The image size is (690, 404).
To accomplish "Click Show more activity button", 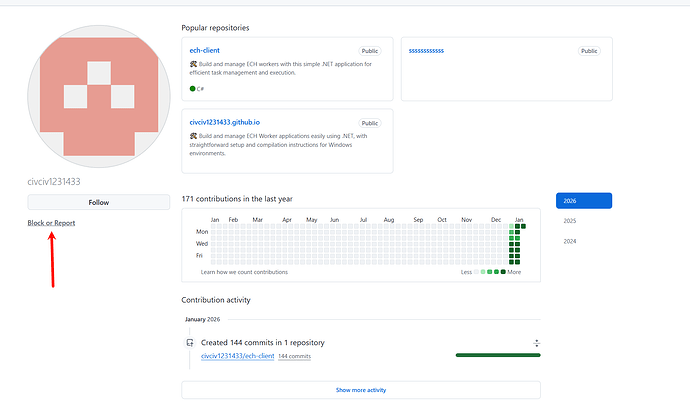I will coord(361,390).
